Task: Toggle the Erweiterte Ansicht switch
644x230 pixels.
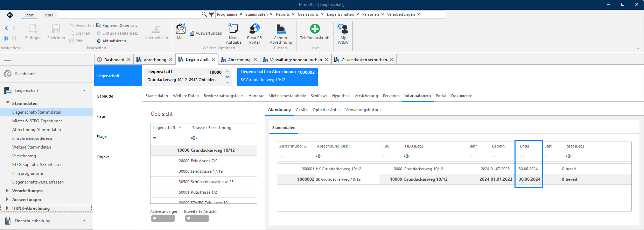Action: tap(197, 218)
